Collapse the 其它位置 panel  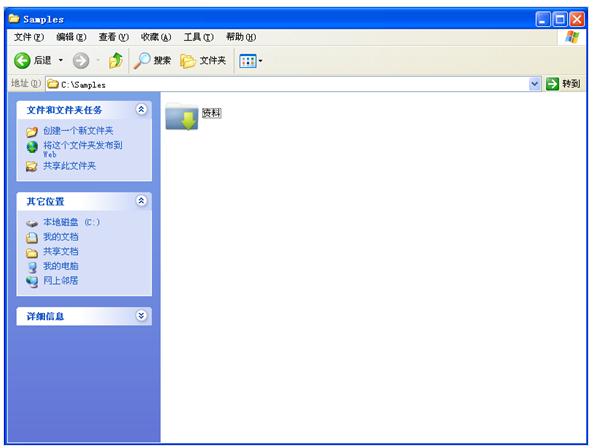click(141, 201)
